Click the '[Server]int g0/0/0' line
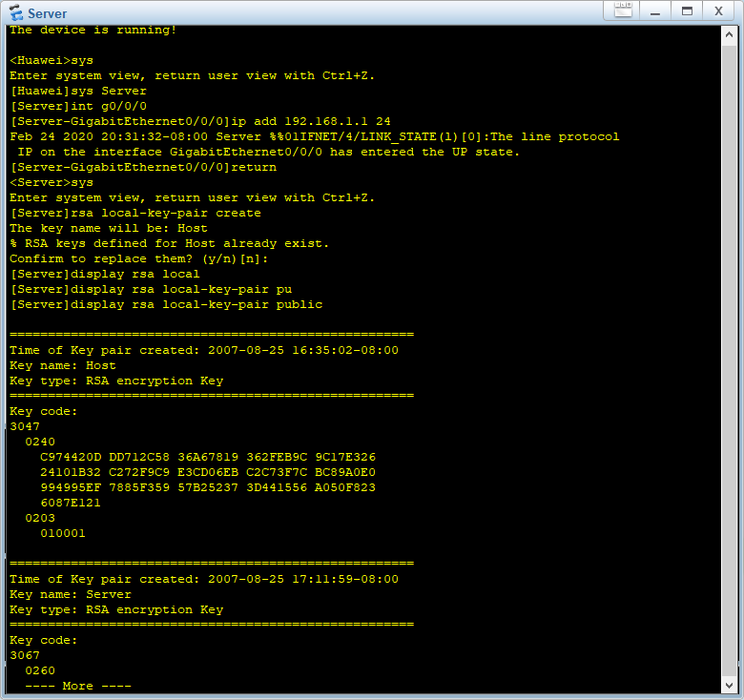This screenshot has height=700, width=744. point(78,106)
